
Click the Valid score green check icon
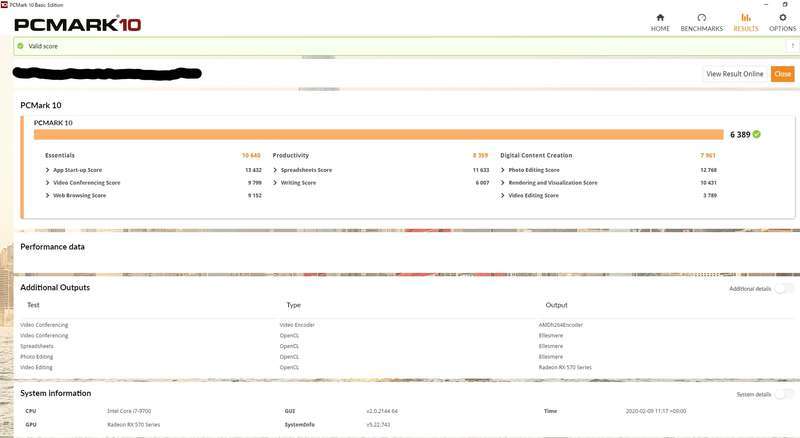[20, 46]
